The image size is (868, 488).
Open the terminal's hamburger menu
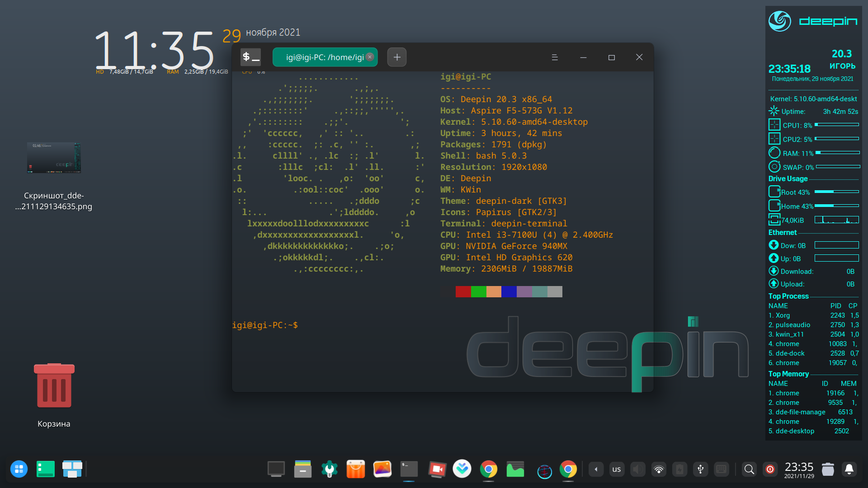tap(555, 57)
